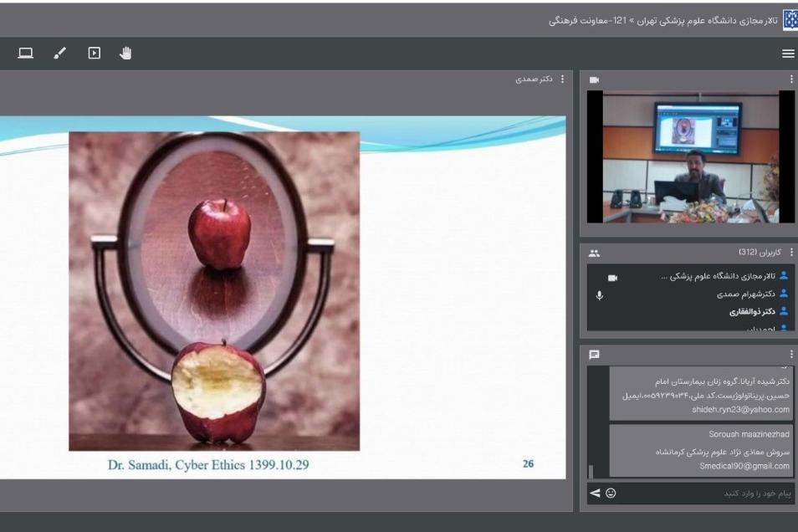Screen dimensions: 798x532
Task: Click camera icon in video panel header
Action: (x=594, y=80)
